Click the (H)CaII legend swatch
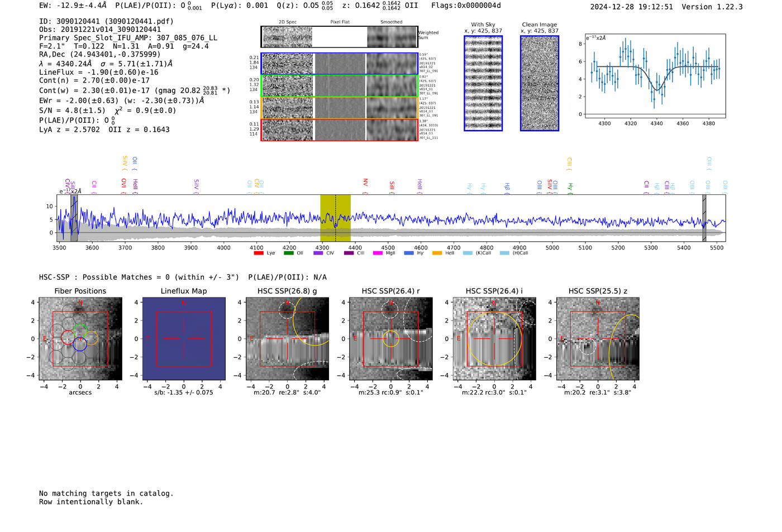Image resolution: width=782 pixels, height=532 pixels. point(504,253)
